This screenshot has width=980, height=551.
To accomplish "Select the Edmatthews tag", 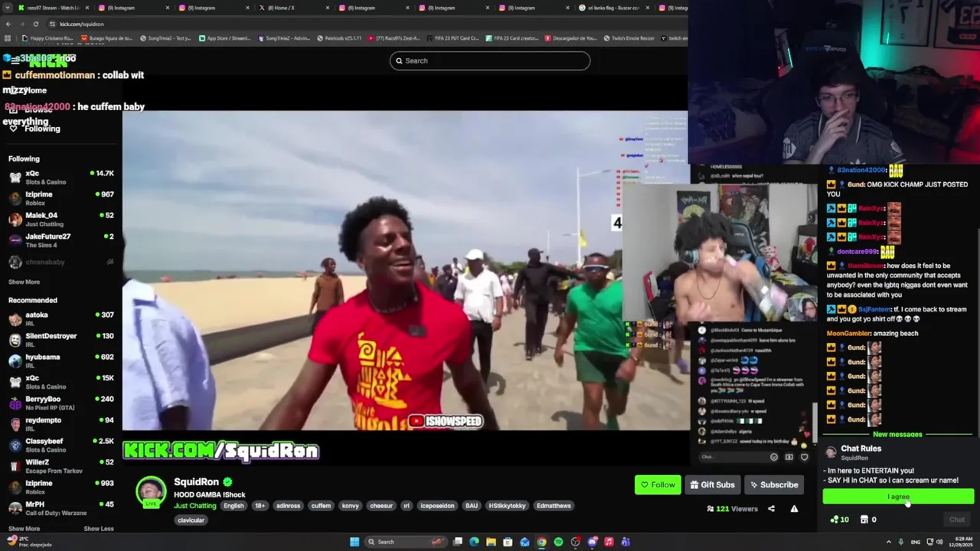I will 554,506.
